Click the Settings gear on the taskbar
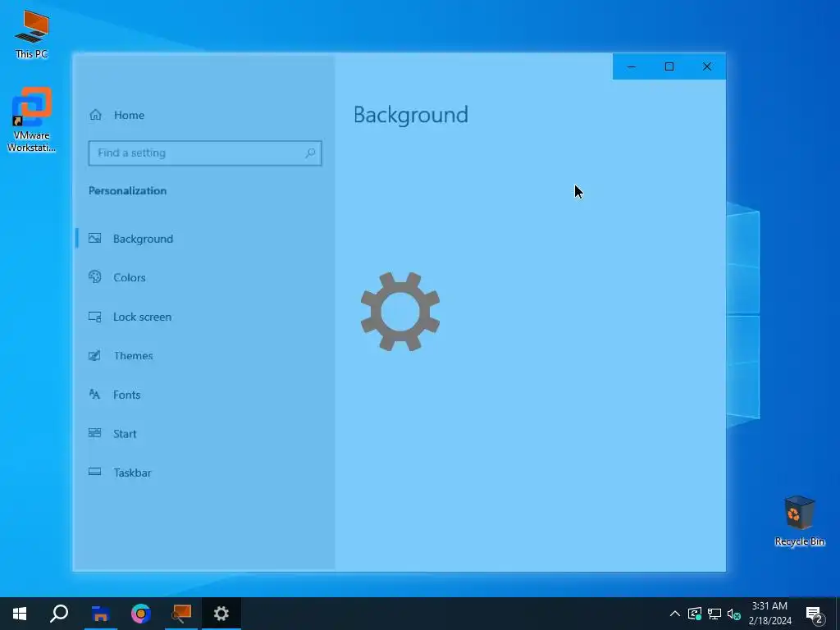 click(221, 614)
